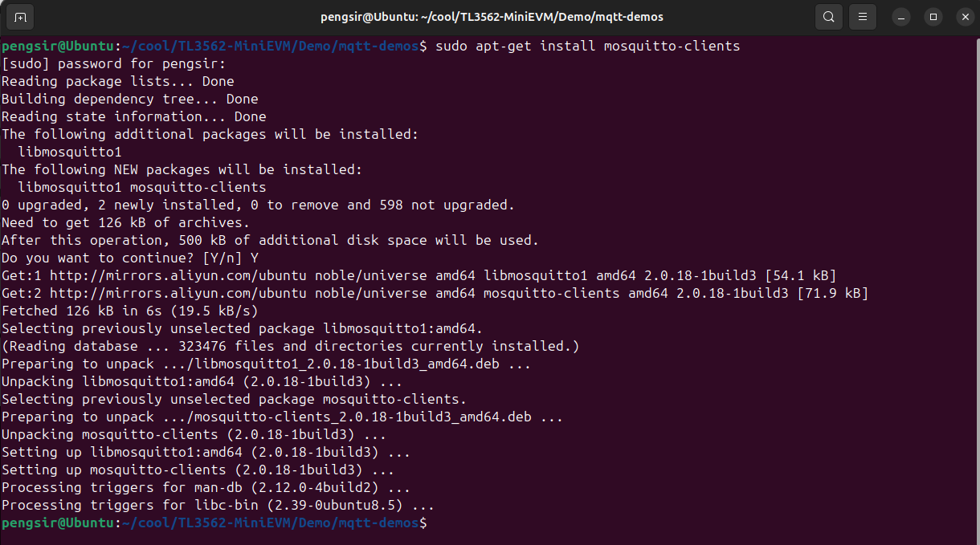Minimize the terminal window
This screenshot has height=545, width=980.
click(904, 17)
